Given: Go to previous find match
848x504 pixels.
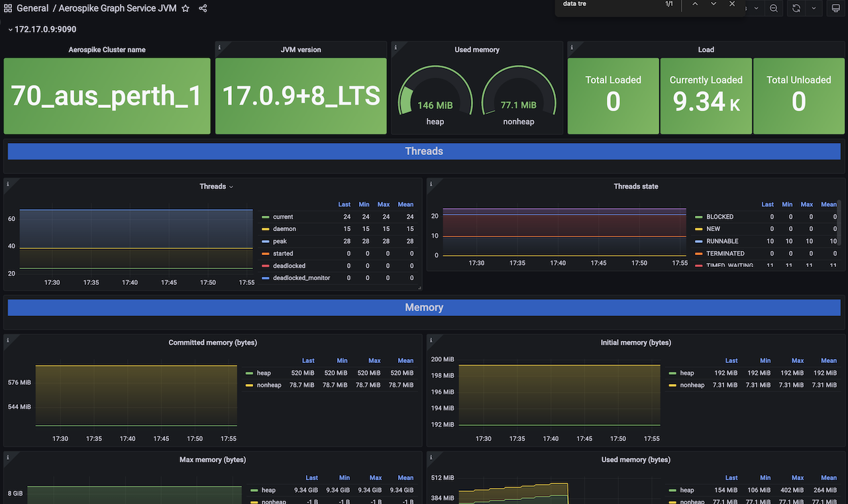Looking at the screenshot, I should pos(695,4).
